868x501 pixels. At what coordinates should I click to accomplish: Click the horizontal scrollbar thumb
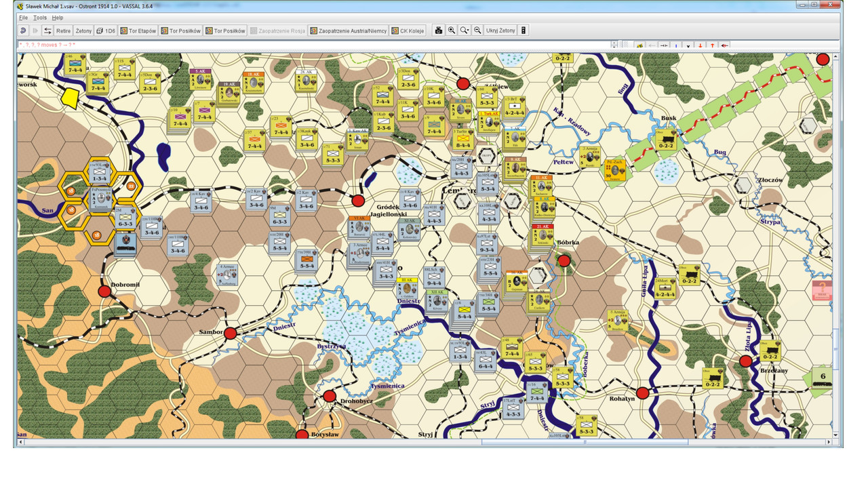pos(585,442)
